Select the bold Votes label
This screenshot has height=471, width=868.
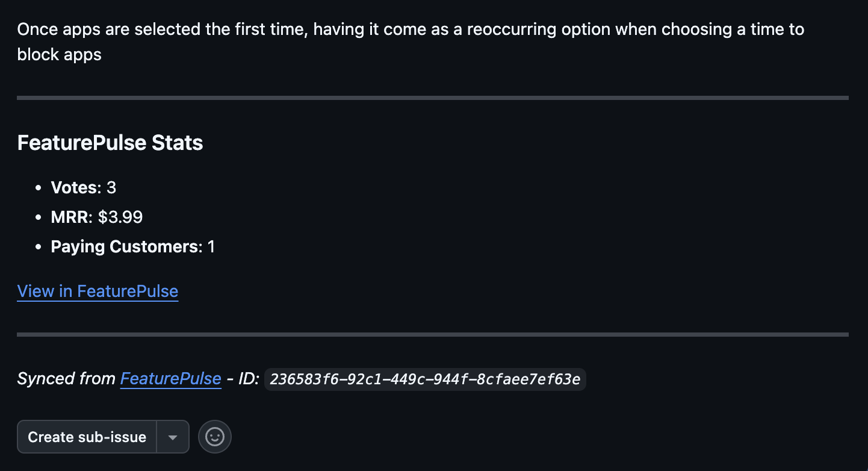(x=74, y=188)
